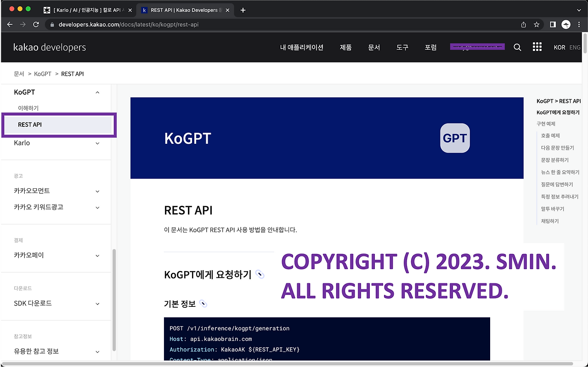Jump to 호출 예제 in page outline

coord(550,136)
